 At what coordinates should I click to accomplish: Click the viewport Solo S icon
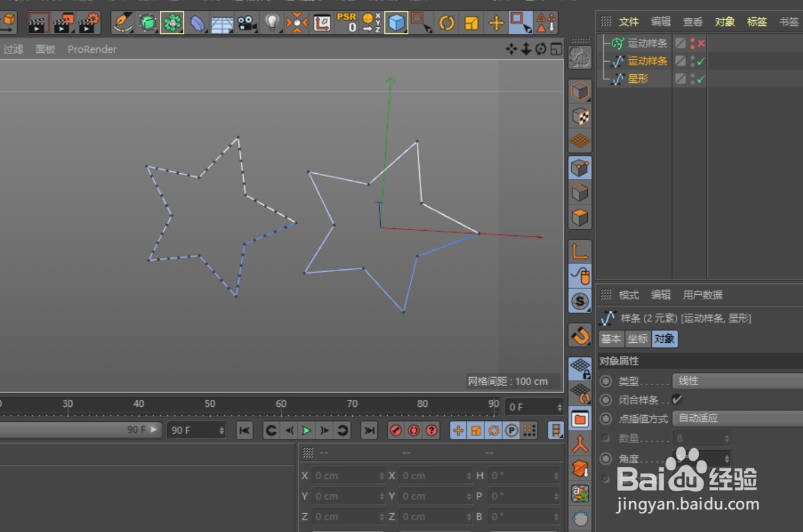tap(580, 301)
